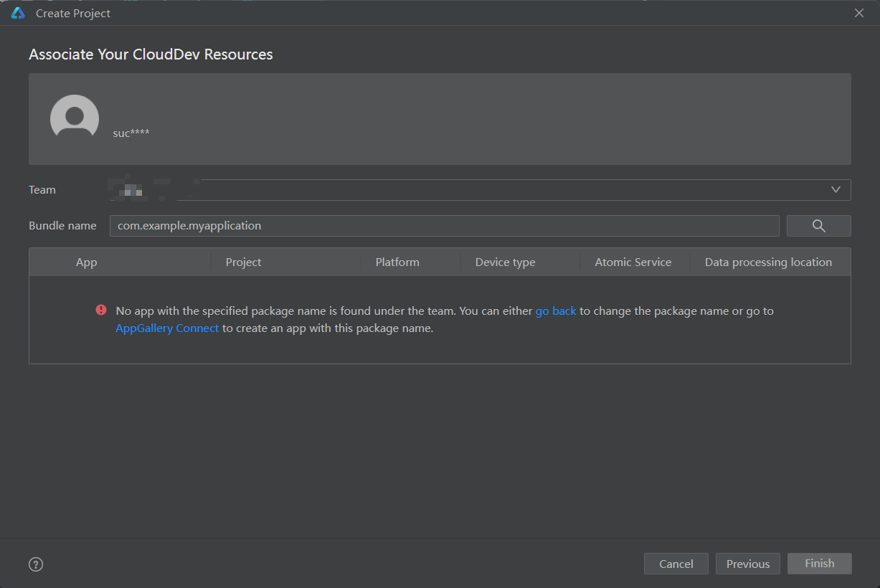Click the Project column header

[x=244, y=262]
